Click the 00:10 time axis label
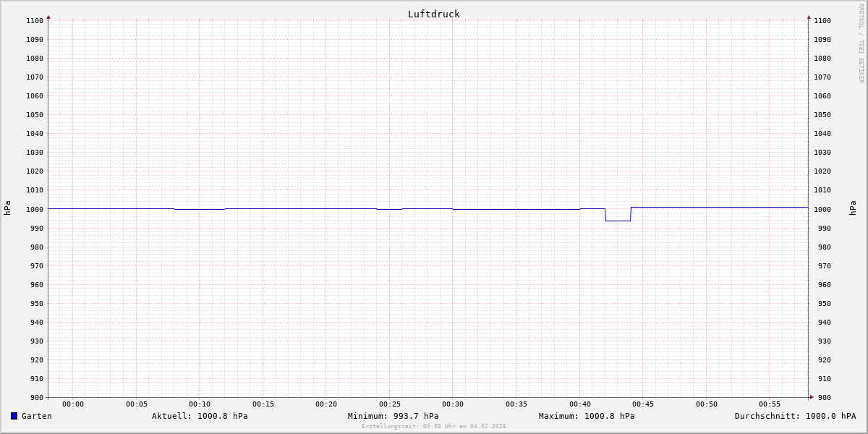The image size is (868, 434). pos(200,404)
